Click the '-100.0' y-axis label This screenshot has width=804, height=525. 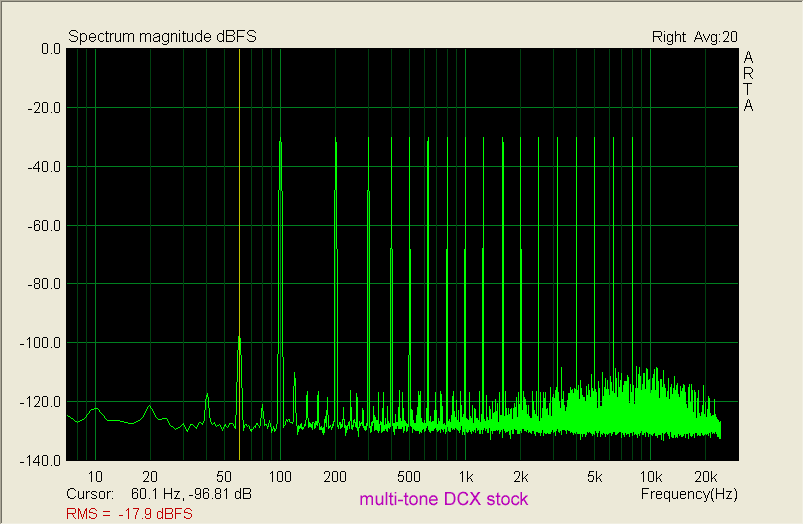(41, 343)
